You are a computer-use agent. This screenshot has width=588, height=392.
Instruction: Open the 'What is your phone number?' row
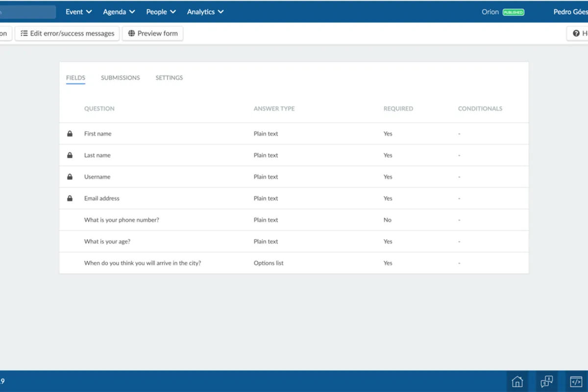(x=294, y=220)
